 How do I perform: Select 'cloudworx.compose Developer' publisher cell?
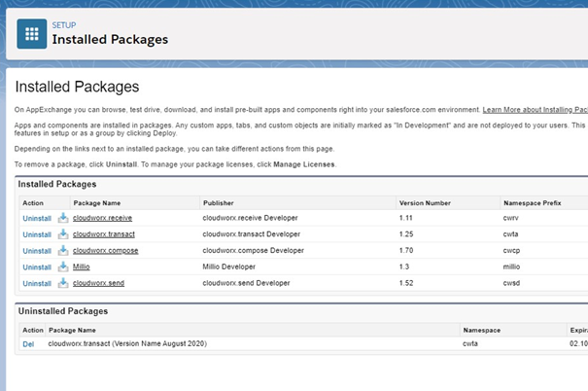point(253,251)
